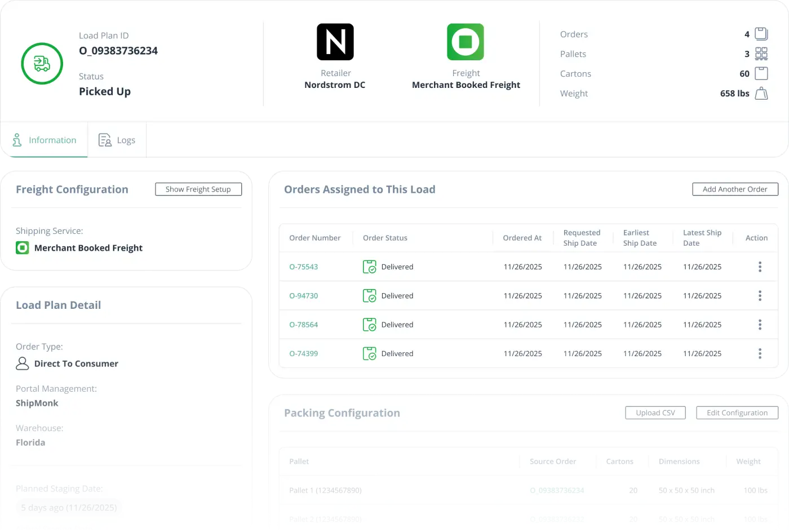Click the green Shipping Service freight icon

click(x=22, y=248)
